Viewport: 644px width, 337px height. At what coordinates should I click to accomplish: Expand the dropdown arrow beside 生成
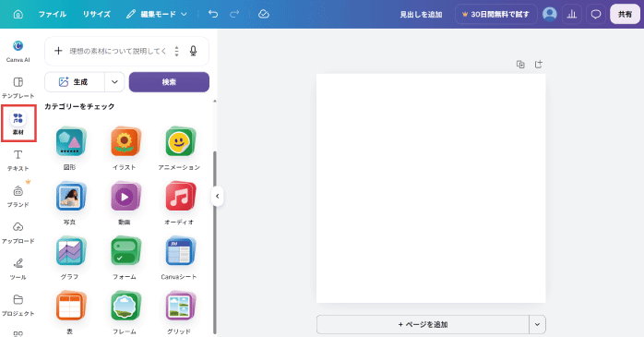(x=114, y=82)
